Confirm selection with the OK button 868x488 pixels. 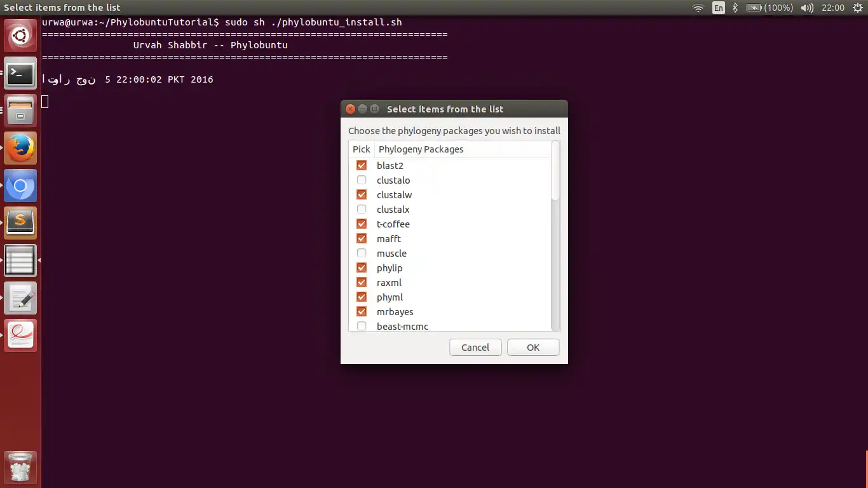[533, 348]
